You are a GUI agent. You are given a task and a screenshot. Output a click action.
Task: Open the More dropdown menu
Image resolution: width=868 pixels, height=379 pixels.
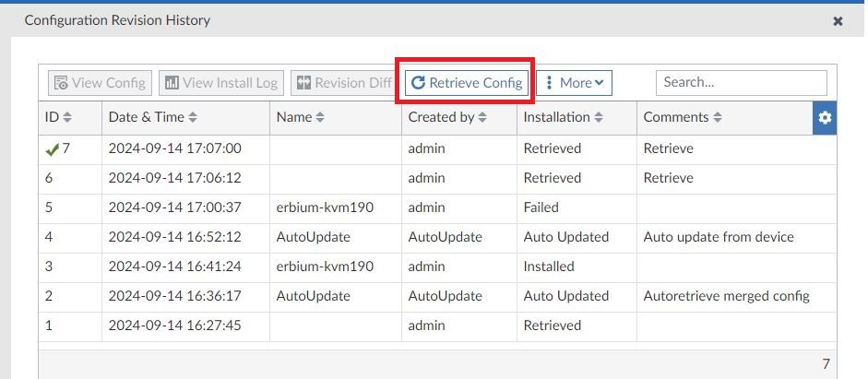[x=574, y=83]
